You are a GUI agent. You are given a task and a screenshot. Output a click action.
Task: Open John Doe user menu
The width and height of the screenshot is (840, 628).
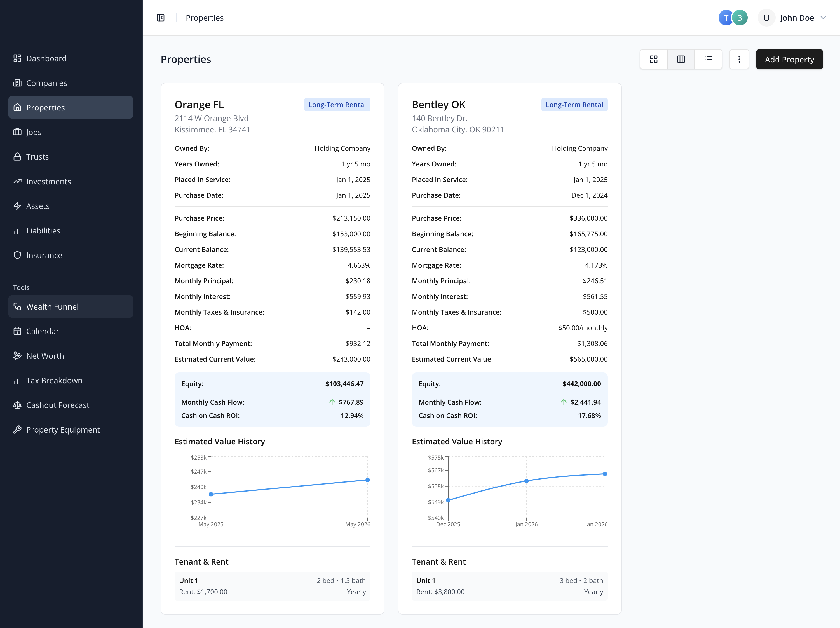(x=792, y=18)
